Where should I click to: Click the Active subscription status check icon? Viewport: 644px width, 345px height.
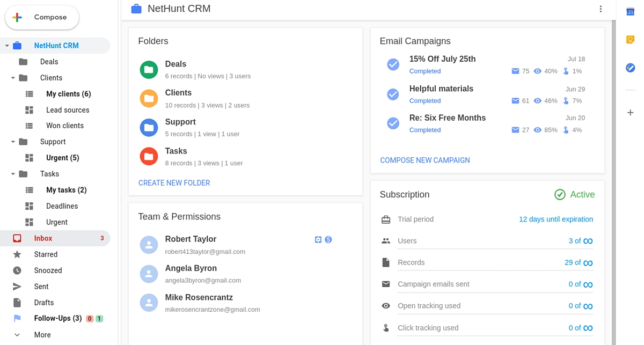point(560,194)
